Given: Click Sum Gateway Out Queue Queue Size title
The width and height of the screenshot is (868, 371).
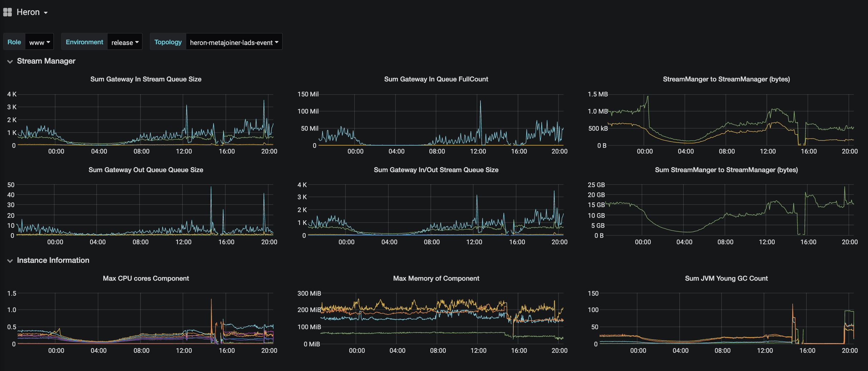Looking at the screenshot, I should click(146, 170).
